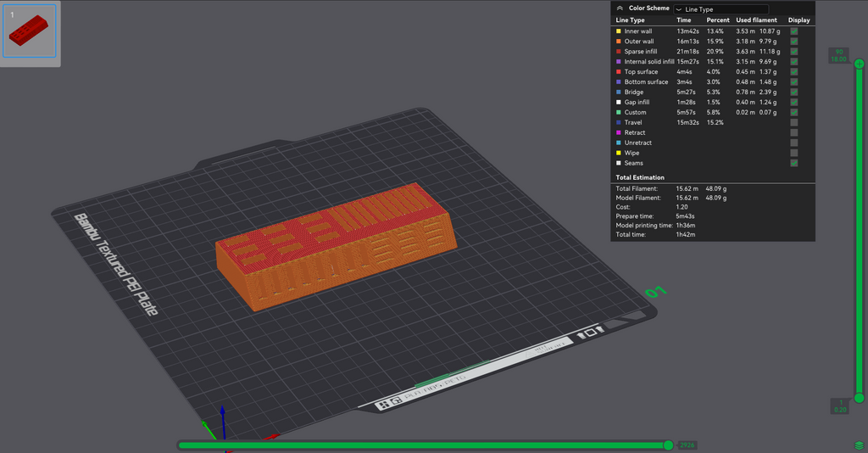
Task: Click the green Custom color swatch
Action: click(618, 113)
